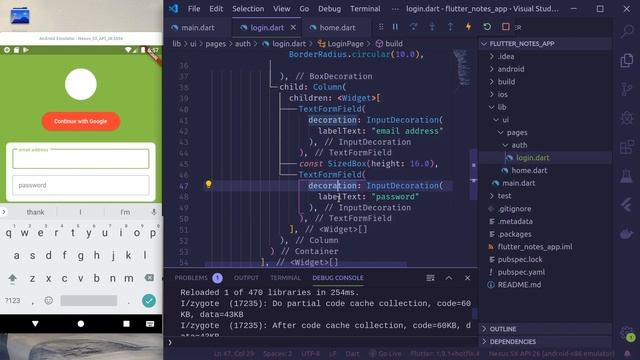Click the VS Code logo icon

[x=174, y=9]
